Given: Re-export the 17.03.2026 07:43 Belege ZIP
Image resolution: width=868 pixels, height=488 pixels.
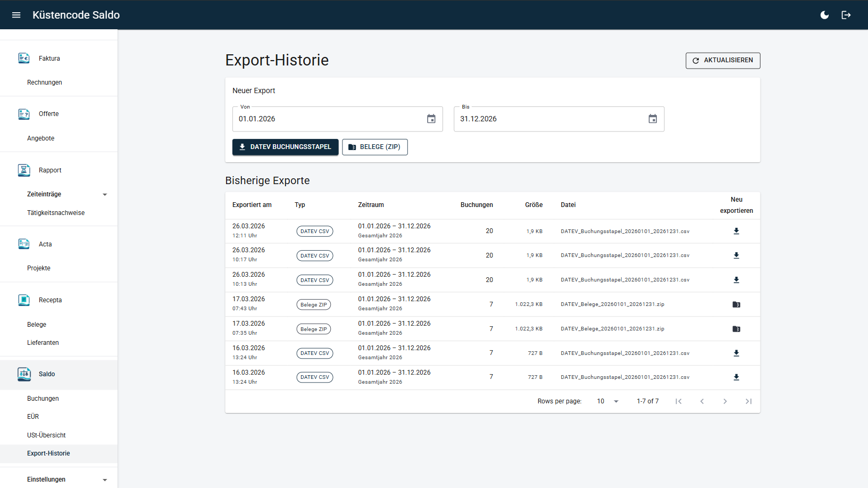Looking at the screenshot, I should 736,304.
